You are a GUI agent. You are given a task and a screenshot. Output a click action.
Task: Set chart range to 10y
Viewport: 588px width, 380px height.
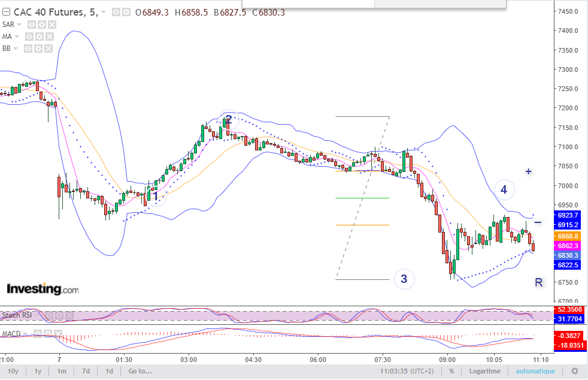tap(13, 372)
